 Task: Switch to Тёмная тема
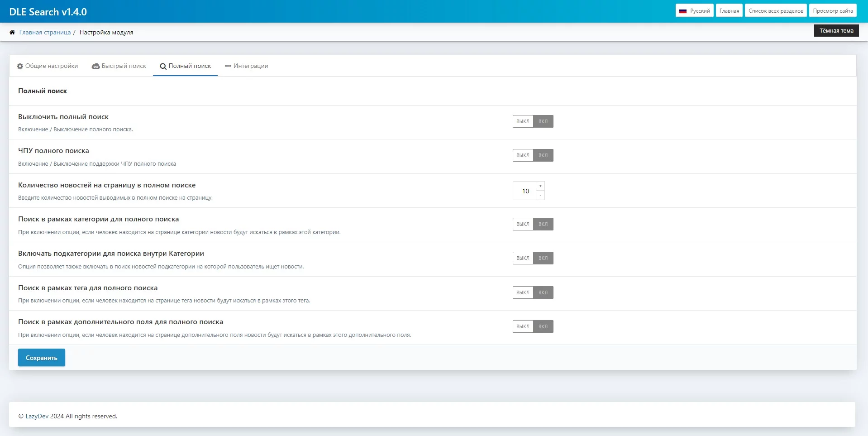[836, 31]
